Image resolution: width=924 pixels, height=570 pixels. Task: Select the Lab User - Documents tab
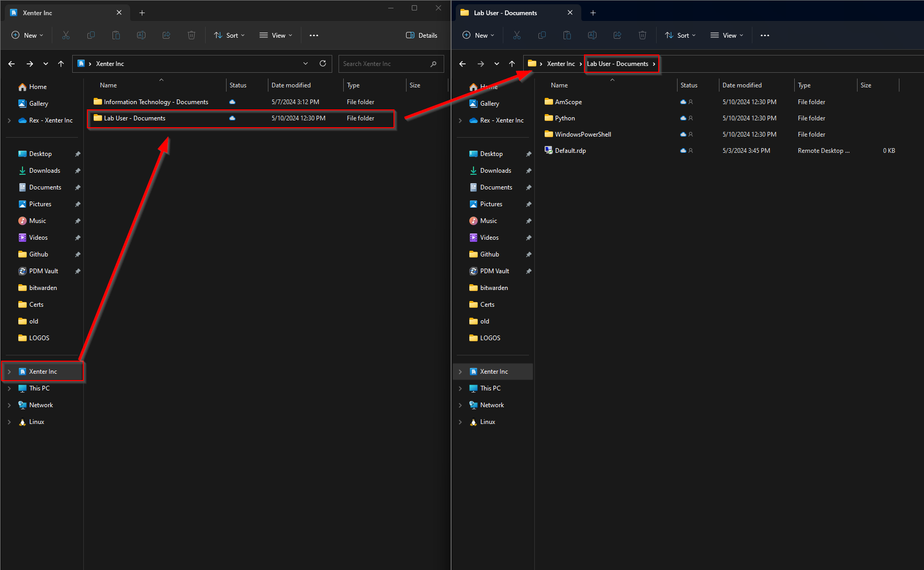point(505,13)
